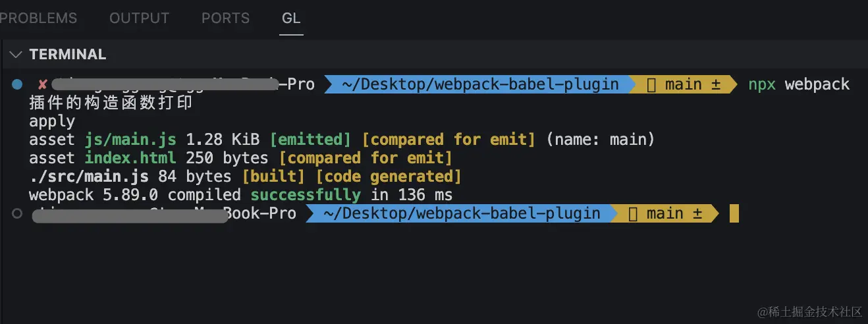The image size is (868, 324).
Task: Click the git branch icon on last prompt
Action: click(x=633, y=213)
